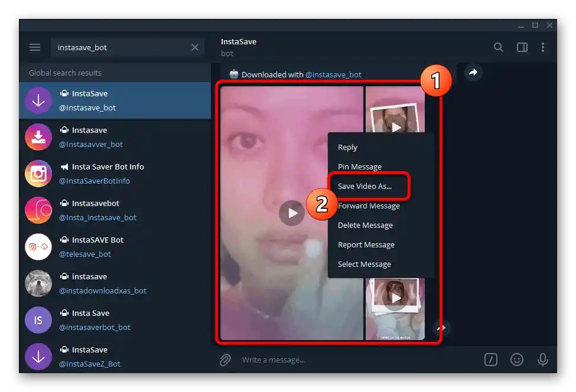Viewport: 576px width, 392px height.
Task: Open InstaSave @InstaSaveZ_Bot result
Action: (115, 356)
